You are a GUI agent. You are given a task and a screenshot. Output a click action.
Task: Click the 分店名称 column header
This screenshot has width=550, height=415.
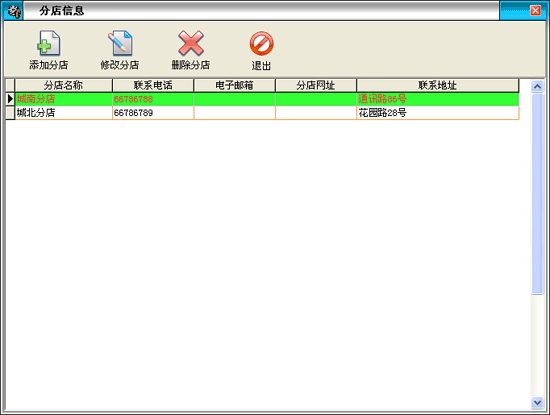[63, 85]
